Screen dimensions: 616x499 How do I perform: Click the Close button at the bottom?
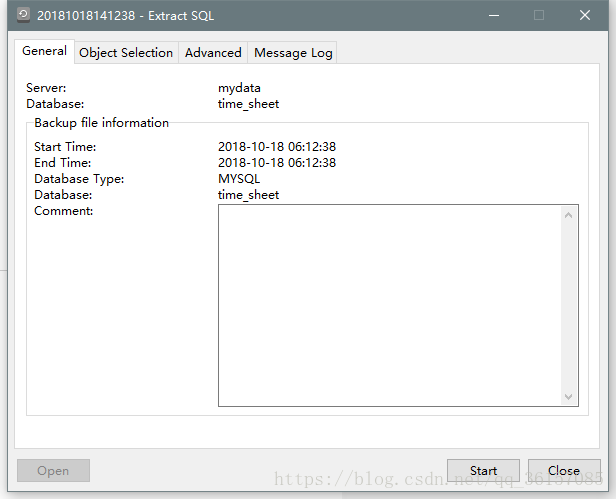[564, 470]
